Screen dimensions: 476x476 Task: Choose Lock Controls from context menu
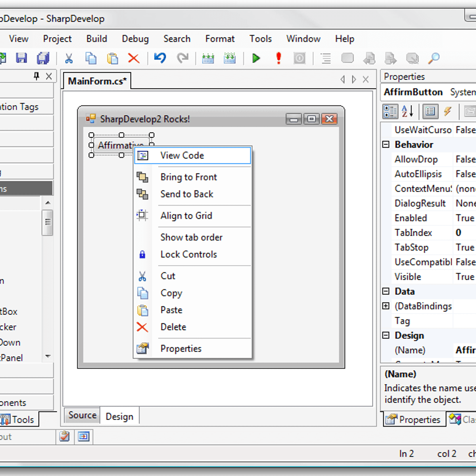193,254
